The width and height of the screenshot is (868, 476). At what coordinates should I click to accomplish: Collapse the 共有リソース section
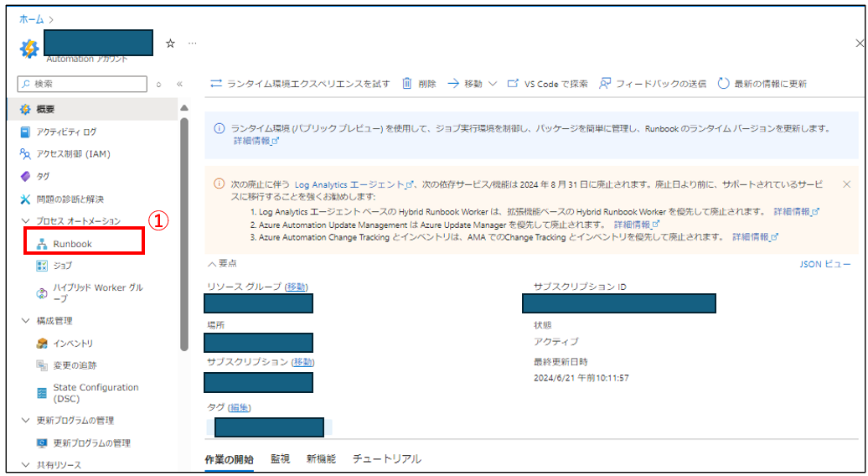click(25, 465)
